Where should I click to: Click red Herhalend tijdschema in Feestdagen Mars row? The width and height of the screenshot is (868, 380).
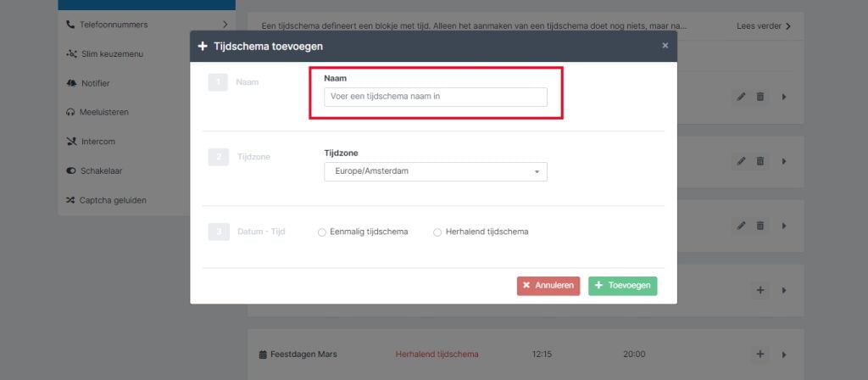[437, 355]
